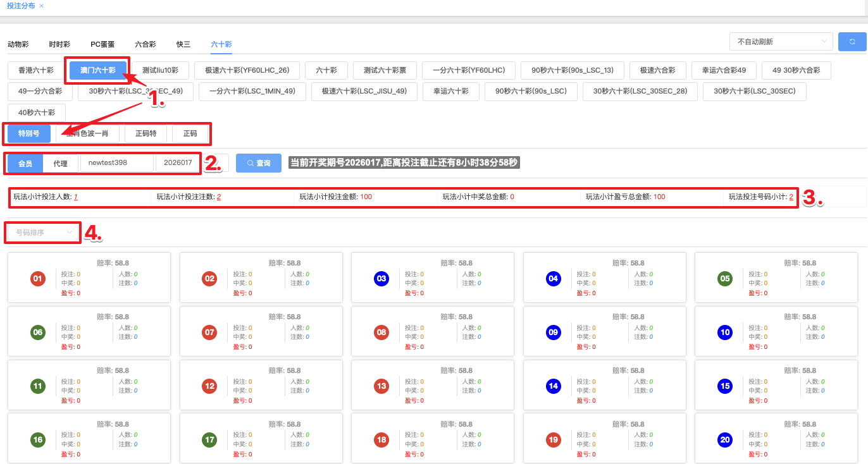Open the PC蛋蛋 tab

pyautogui.click(x=102, y=44)
